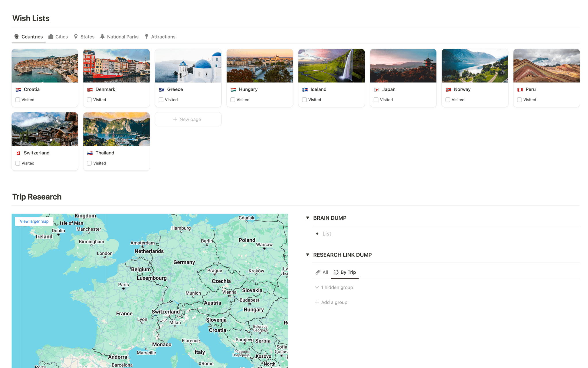Switch to the States tab

(84, 37)
